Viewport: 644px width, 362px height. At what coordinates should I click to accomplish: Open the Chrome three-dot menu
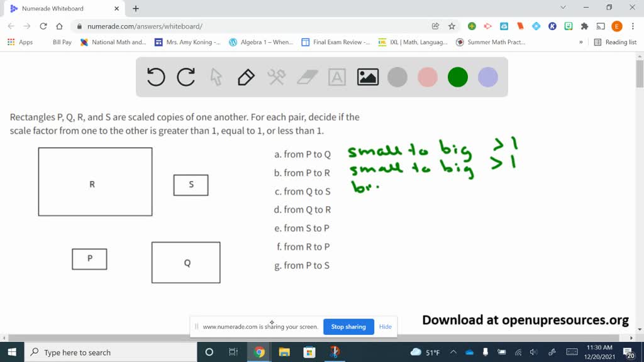click(632, 26)
